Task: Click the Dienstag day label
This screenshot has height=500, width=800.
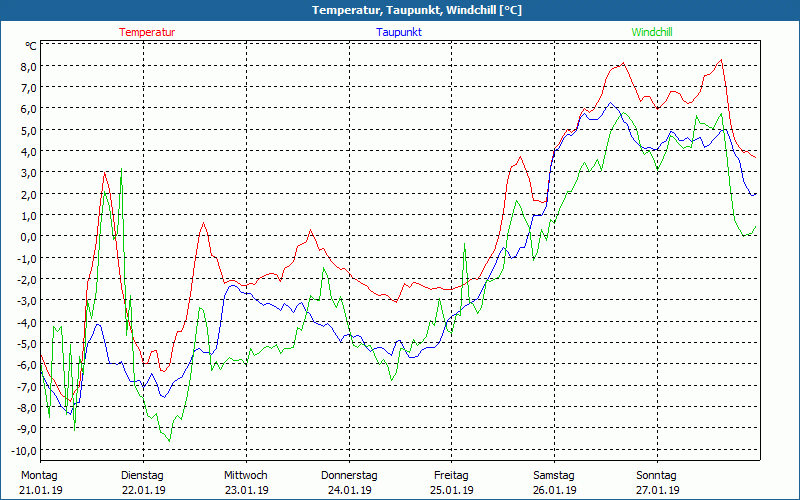Action: (x=142, y=476)
